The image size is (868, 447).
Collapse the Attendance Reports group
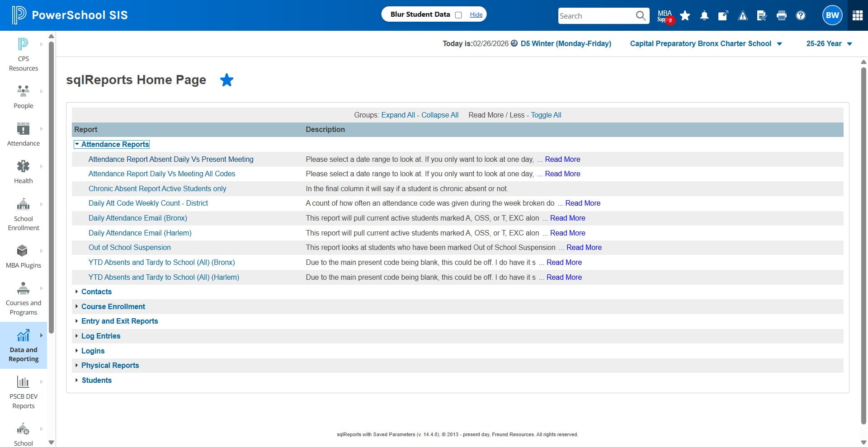[x=112, y=144]
